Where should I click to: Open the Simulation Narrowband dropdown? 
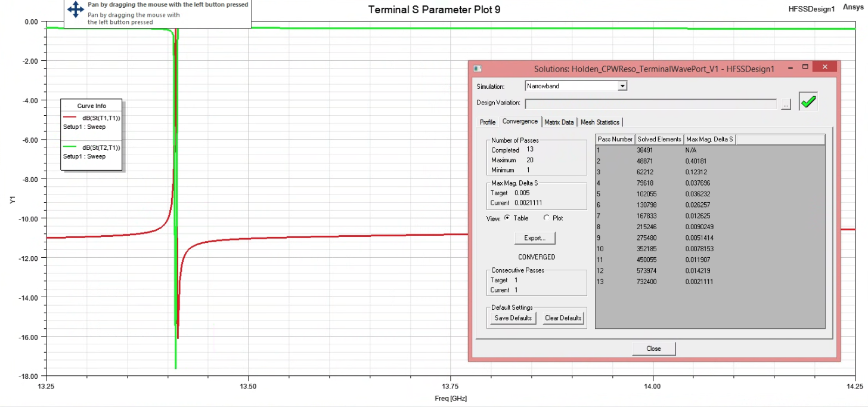tap(622, 86)
